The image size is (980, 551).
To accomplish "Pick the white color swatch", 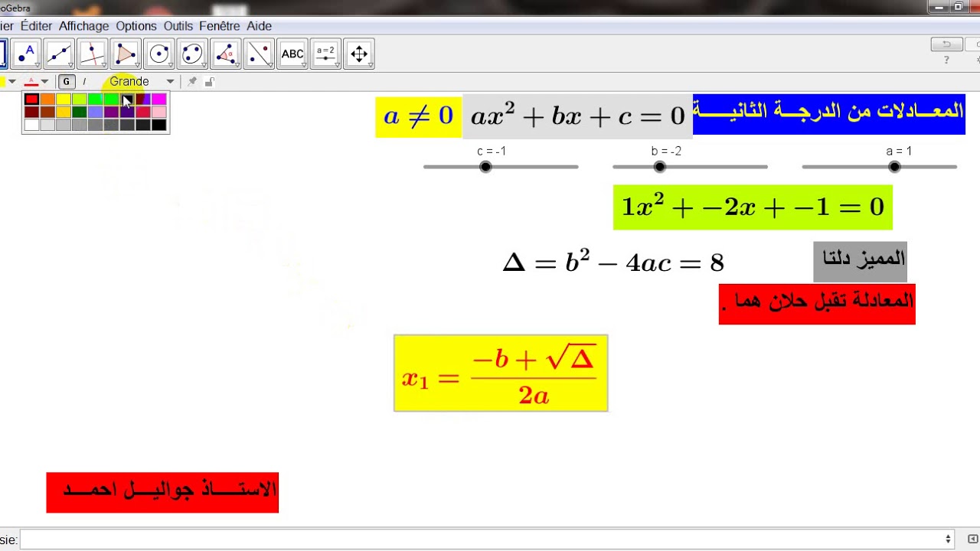I will pos(31,125).
